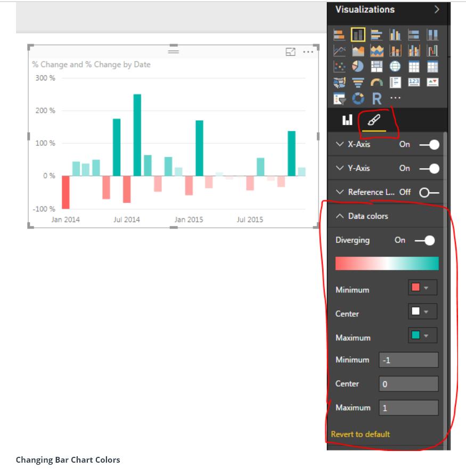The height and width of the screenshot is (476, 466).
Task: Click the '200 %' y-axis label
Action: (x=45, y=111)
